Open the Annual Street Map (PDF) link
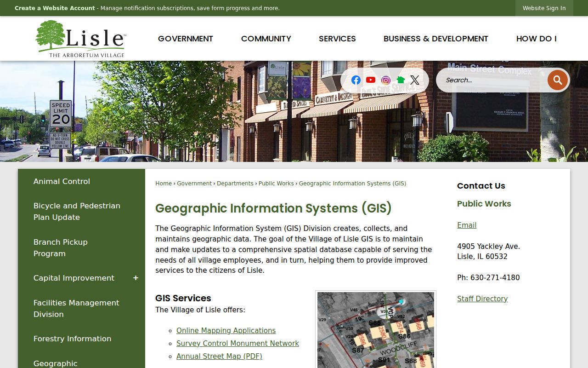 [x=219, y=356]
